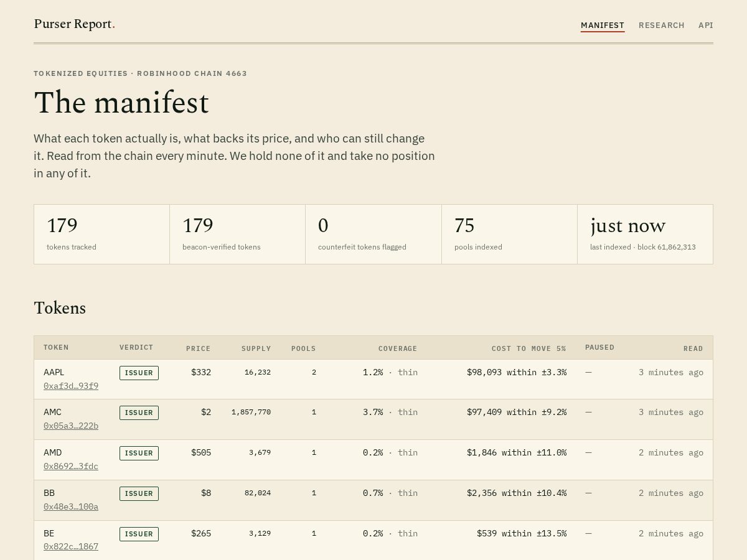The height and width of the screenshot is (560, 747).
Task: Click $1,846 within ±11.0% cell
Action: 517,452
